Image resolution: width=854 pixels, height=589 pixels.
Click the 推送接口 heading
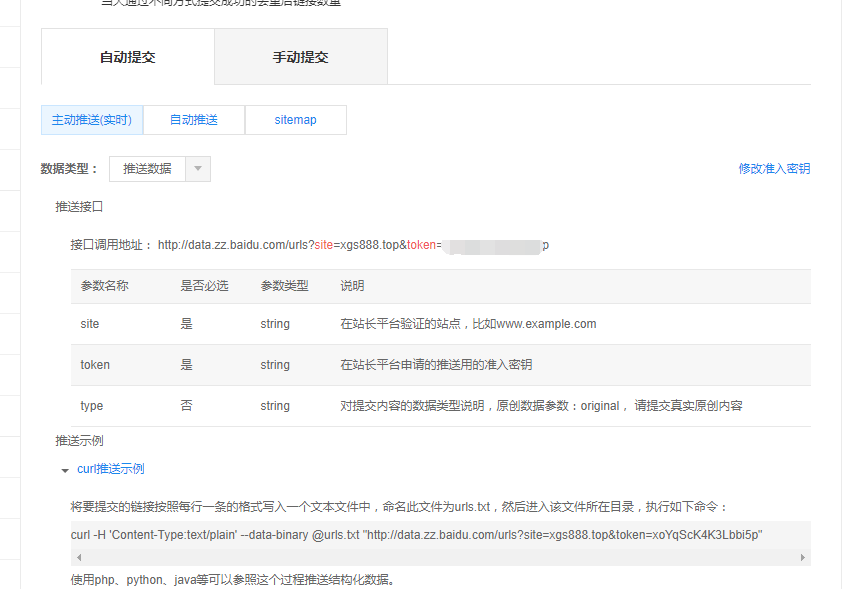point(79,207)
